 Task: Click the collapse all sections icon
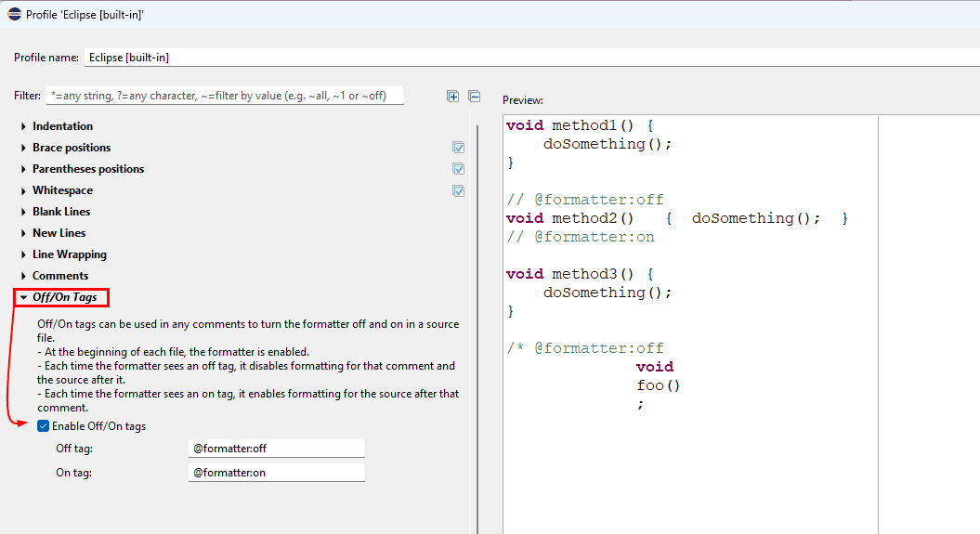tap(474, 96)
